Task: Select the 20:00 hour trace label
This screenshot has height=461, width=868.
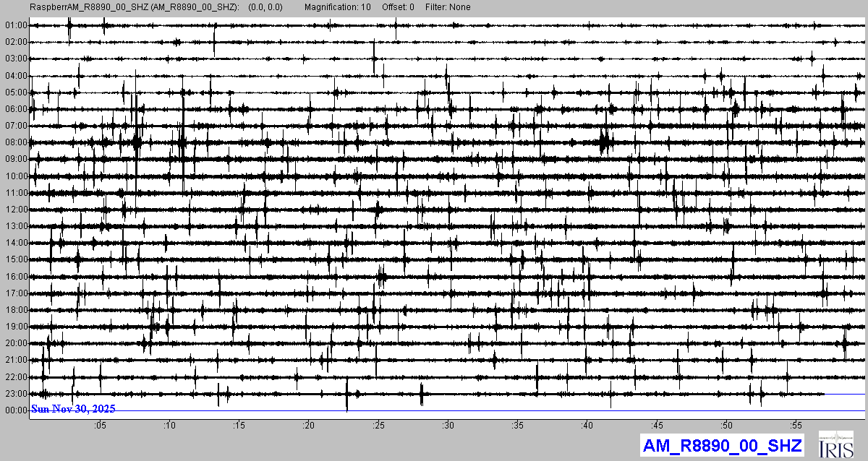Action: tap(16, 343)
